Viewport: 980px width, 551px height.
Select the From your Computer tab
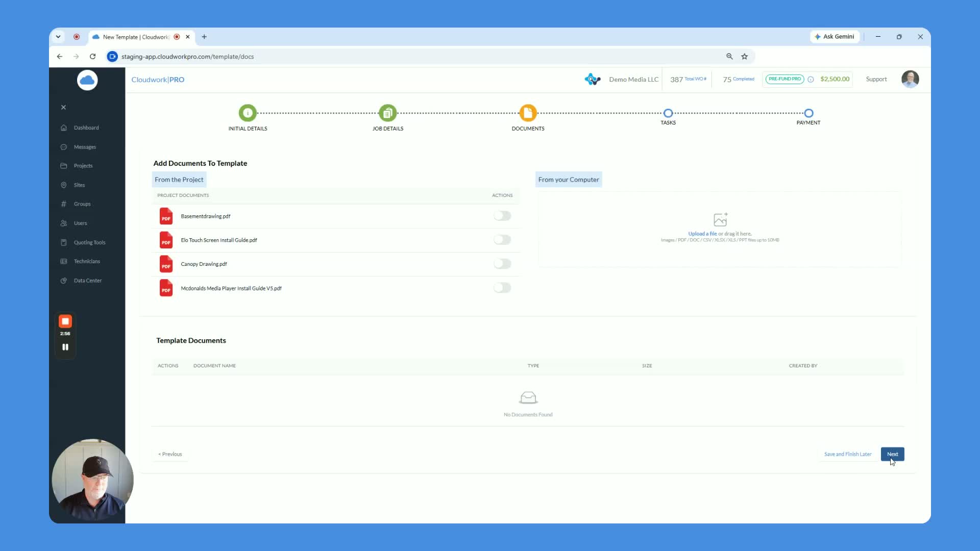click(x=569, y=180)
